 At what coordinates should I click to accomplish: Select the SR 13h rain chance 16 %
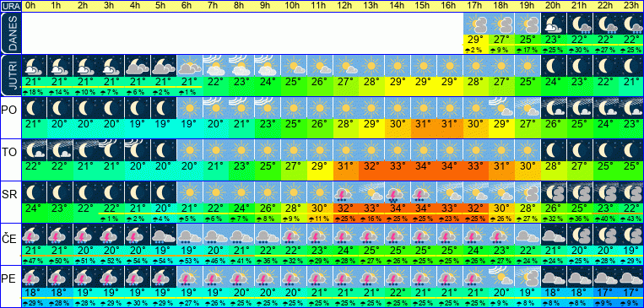371,219
